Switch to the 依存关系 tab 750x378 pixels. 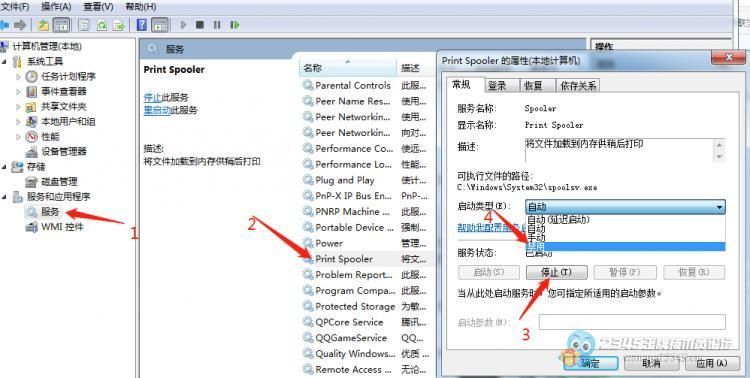578,86
